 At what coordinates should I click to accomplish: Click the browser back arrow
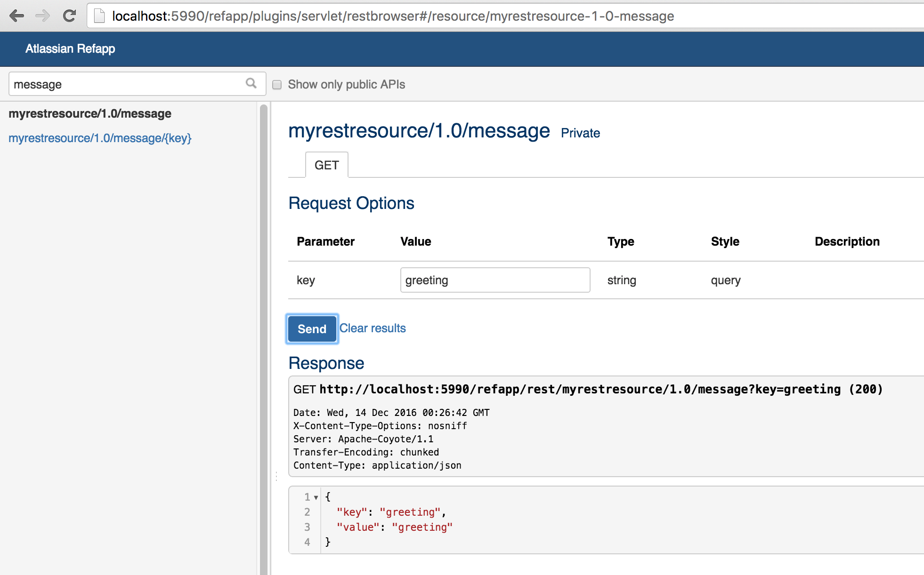point(16,16)
